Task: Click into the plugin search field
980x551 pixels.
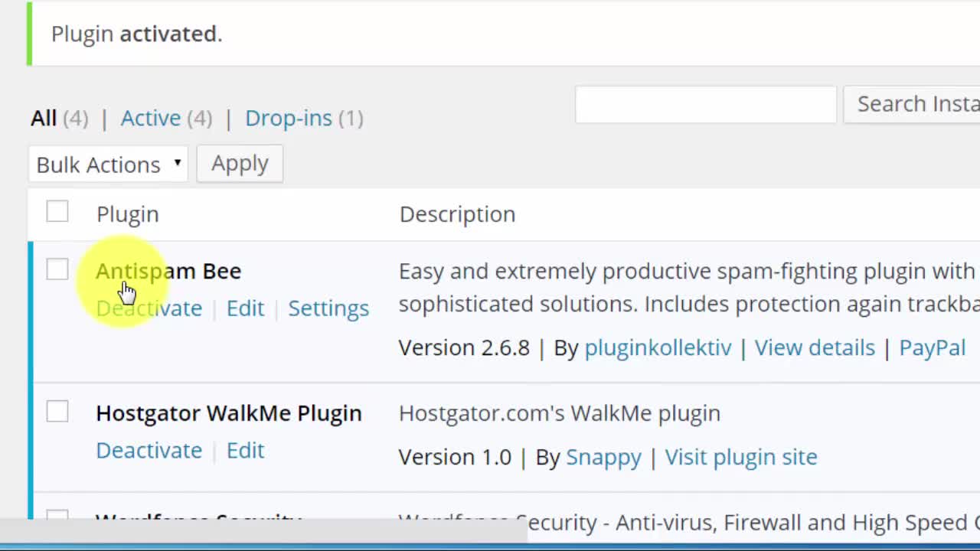Action: pyautogui.click(x=706, y=104)
